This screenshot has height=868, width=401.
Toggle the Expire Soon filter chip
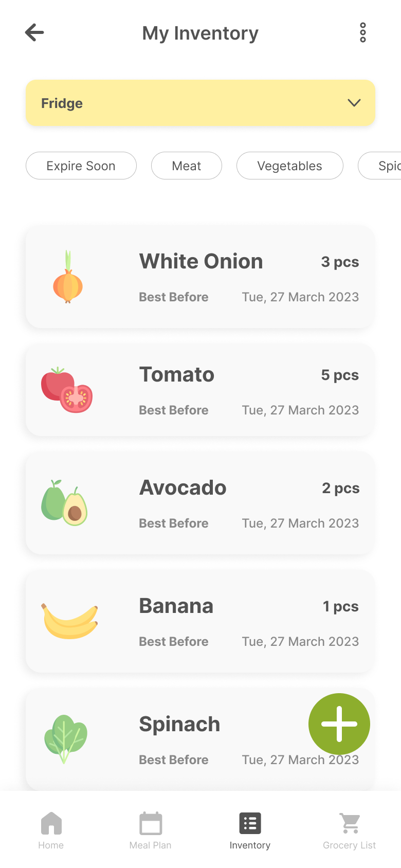(81, 166)
